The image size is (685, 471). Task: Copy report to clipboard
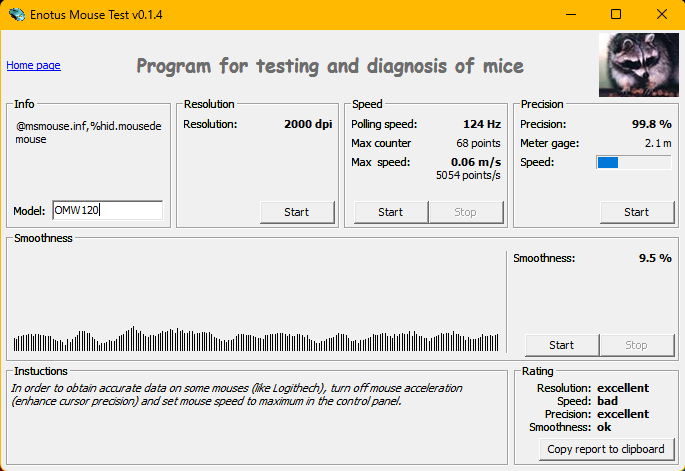coord(606,449)
